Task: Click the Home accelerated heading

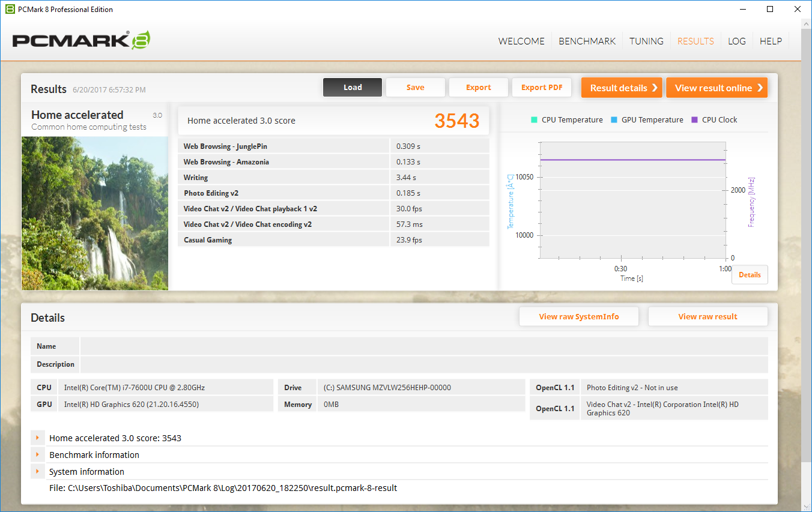Action: pos(77,115)
